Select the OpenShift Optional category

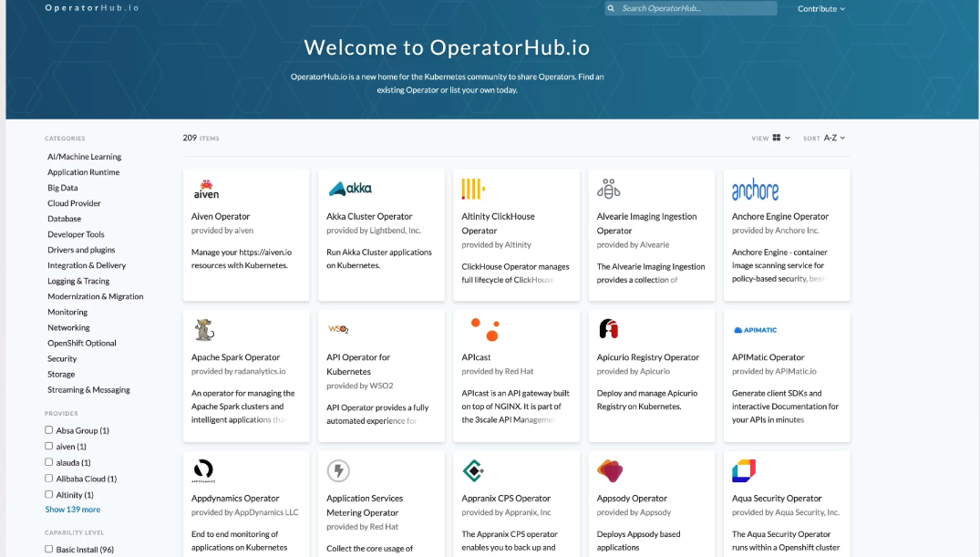[x=82, y=343]
